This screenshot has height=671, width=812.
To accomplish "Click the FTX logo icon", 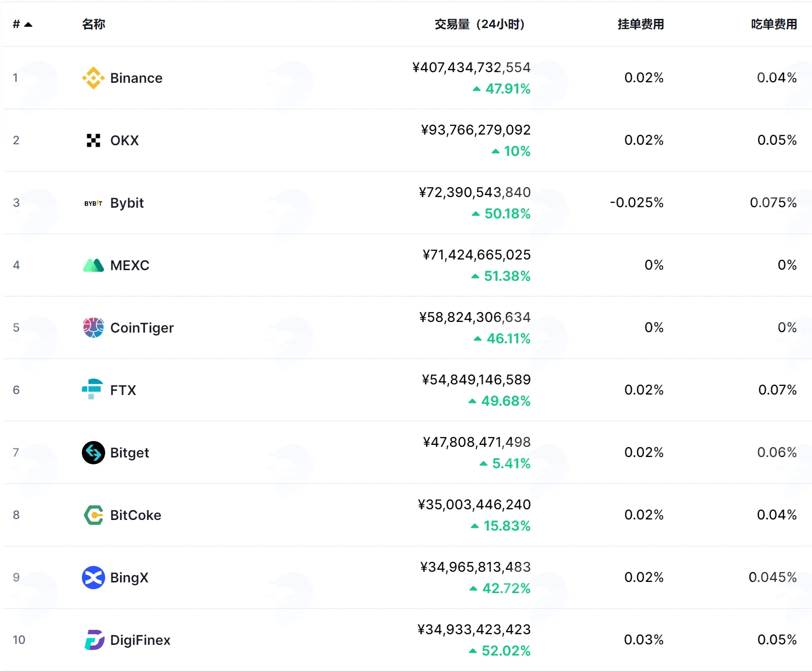I will [x=93, y=389].
